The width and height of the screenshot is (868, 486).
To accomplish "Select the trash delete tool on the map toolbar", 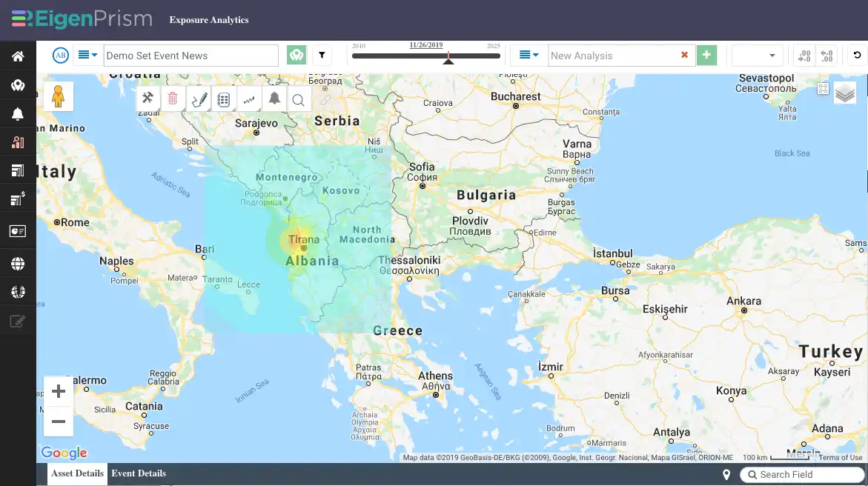I will point(173,99).
